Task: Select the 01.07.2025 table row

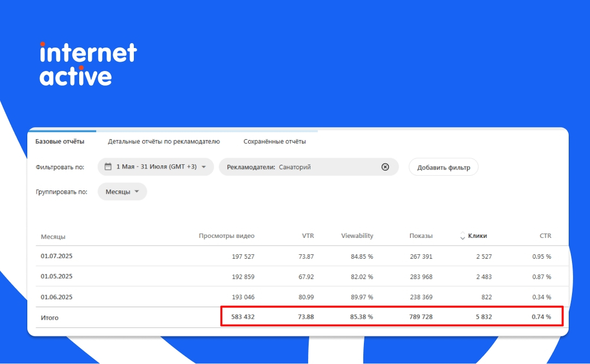Action: (302, 256)
